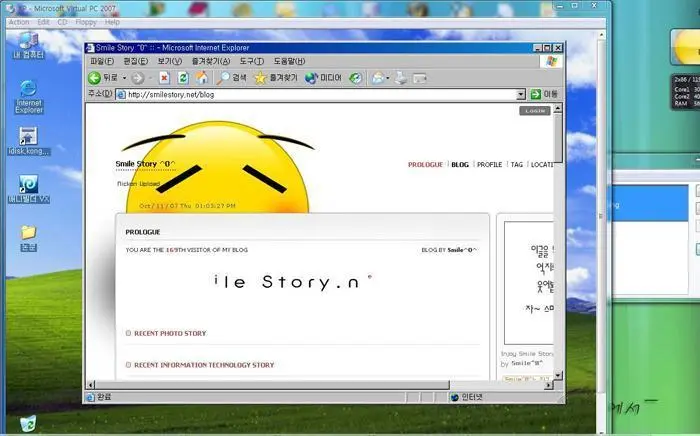700x436 pixels.
Task: Click the page icon in address bar
Action: (121, 94)
